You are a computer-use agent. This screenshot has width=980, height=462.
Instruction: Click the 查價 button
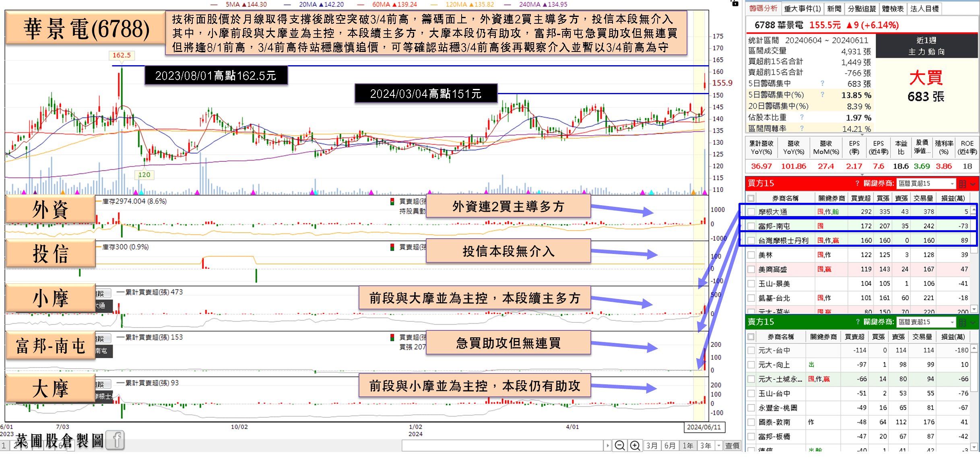[732, 445]
